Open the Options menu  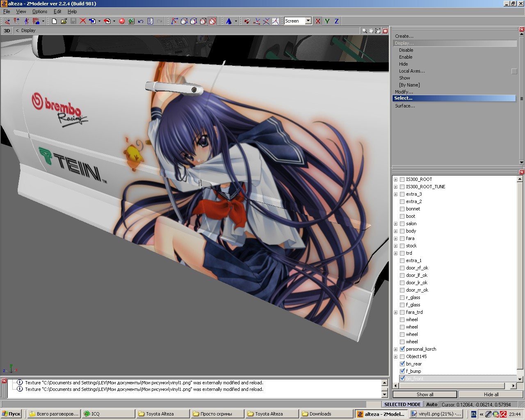40,11
